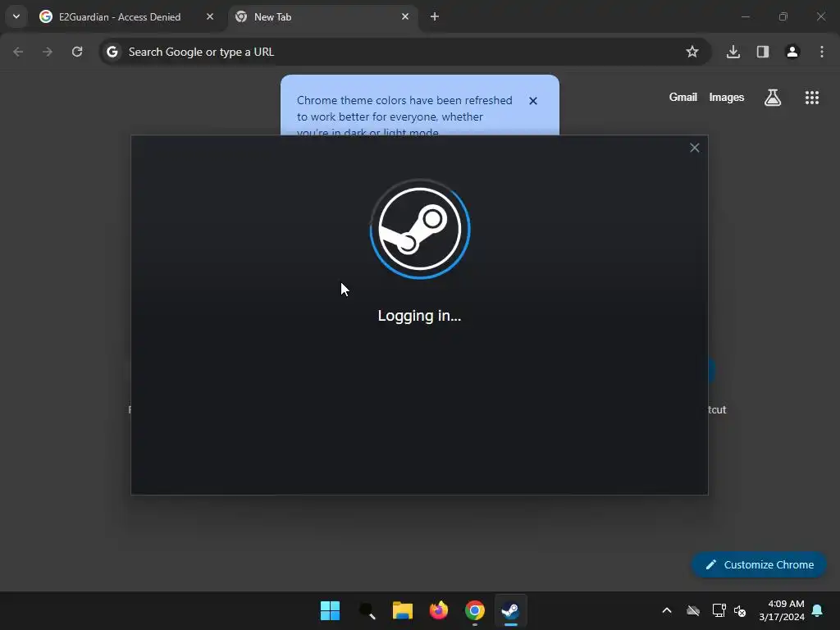The height and width of the screenshot is (630, 840).
Task: Open network status tray icon
Action: pyautogui.click(x=719, y=610)
